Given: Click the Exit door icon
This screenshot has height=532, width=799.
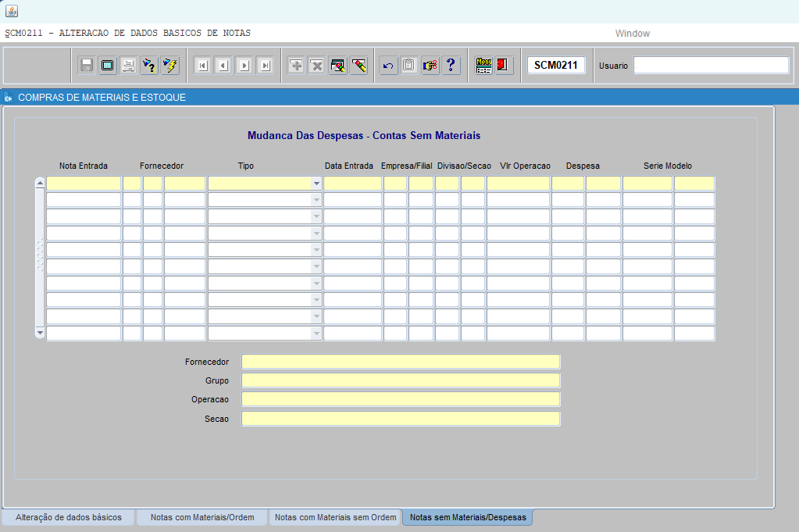Looking at the screenshot, I should [504, 66].
